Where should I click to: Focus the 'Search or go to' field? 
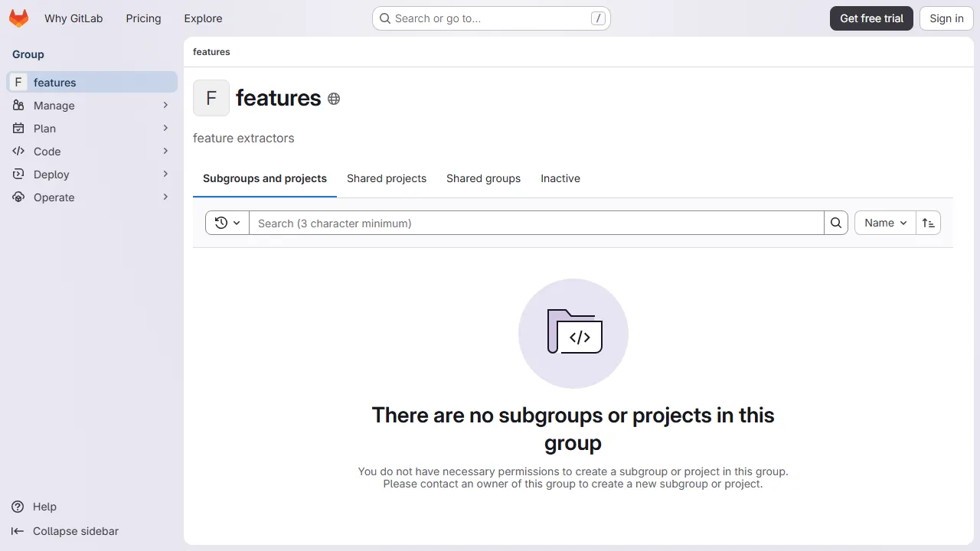coord(491,18)
